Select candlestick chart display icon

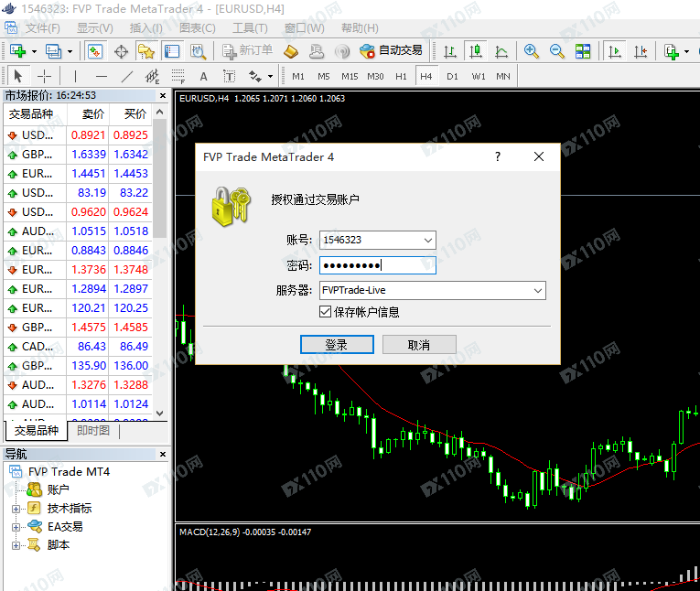click(476, 51)
